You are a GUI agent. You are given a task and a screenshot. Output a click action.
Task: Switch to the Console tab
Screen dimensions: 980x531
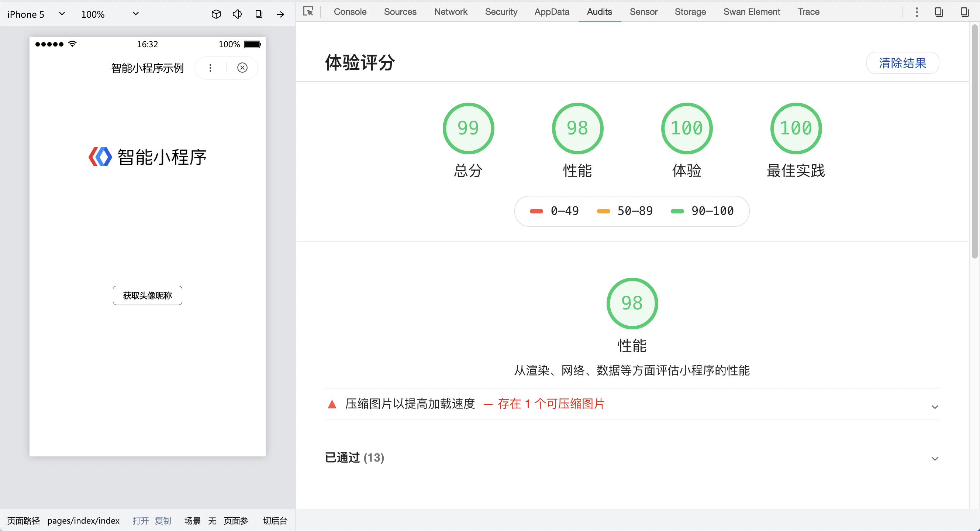tap(350, 12)
